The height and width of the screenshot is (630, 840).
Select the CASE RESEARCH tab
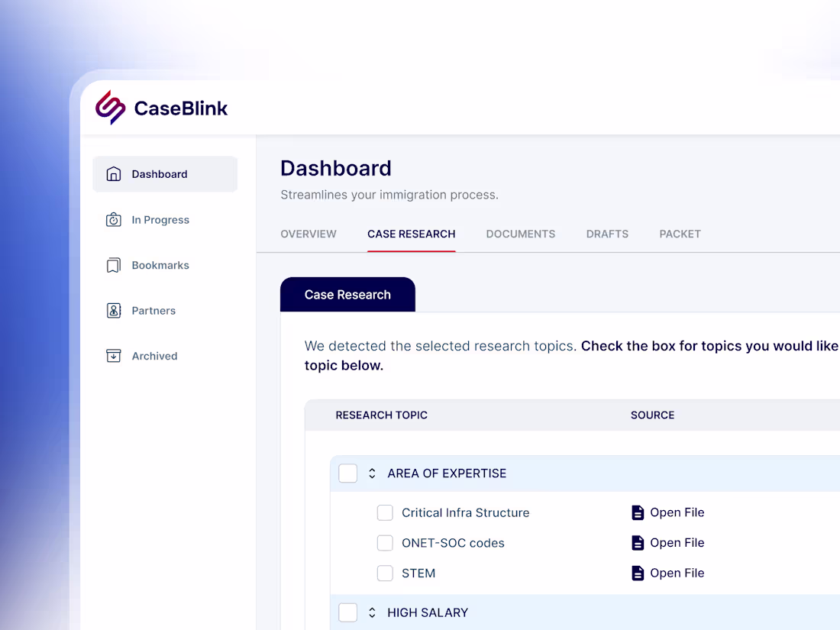(412, 234)
